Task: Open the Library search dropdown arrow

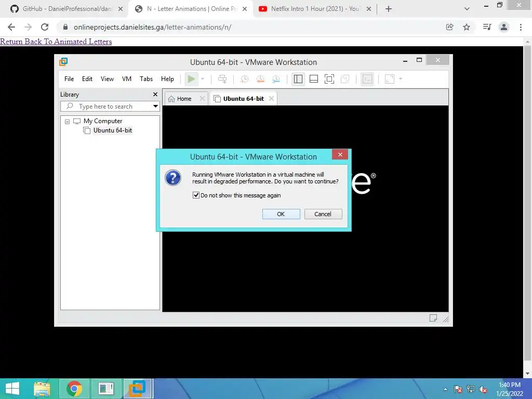Action: (155, 106)
